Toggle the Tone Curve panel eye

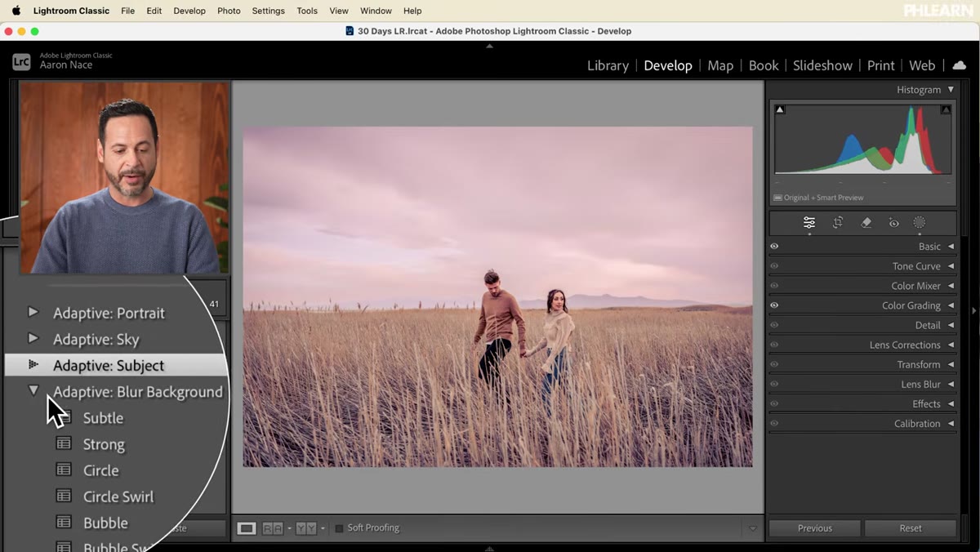774,266
